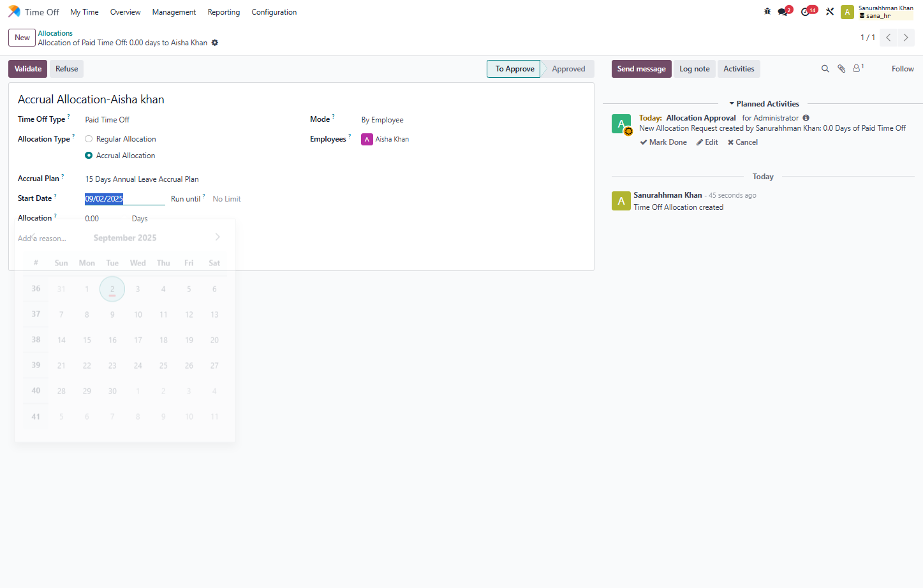Image resolution: width=923 pixels, height=588 pixels.
Task: Search chatter messages with the magnifier icon
Action: (825, 69)
